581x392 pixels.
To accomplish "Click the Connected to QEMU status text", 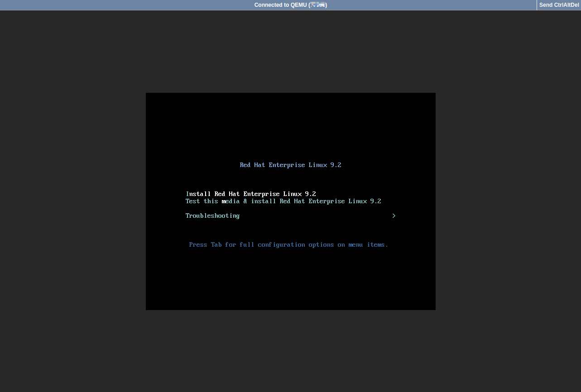I will pos(291,5).
